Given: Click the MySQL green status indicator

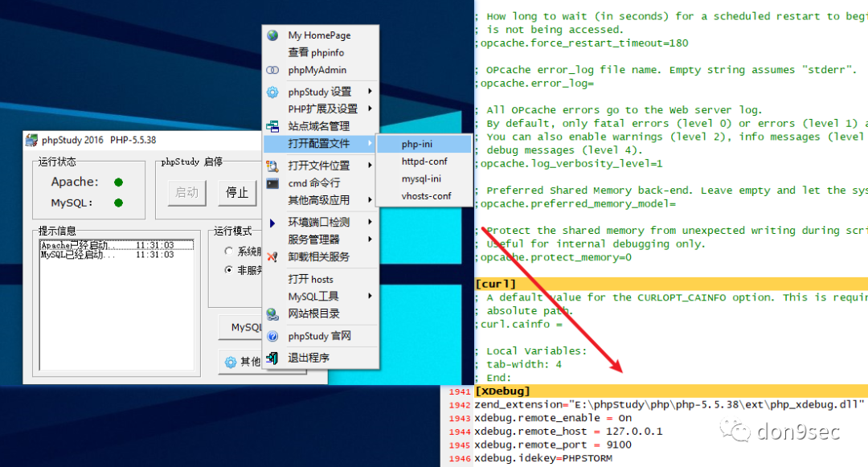Looking at the screenshot, I should point(118,203).
